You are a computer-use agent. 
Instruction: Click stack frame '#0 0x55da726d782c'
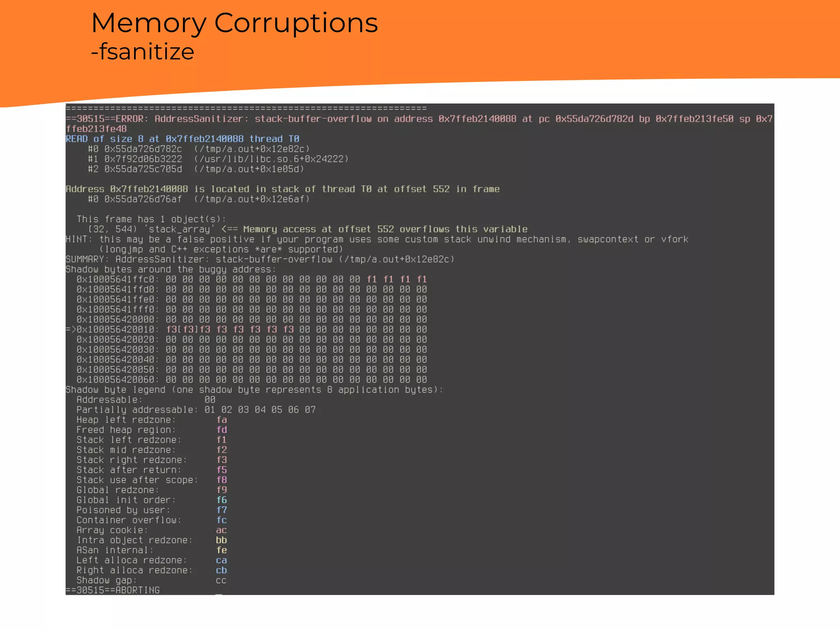[x=199, y=149]
